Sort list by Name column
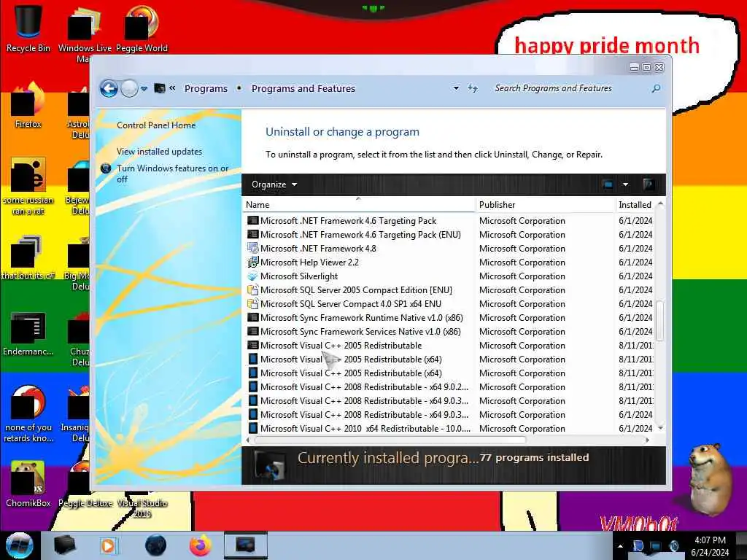Screen dimensions: 747x560 (x=359, y=205)
